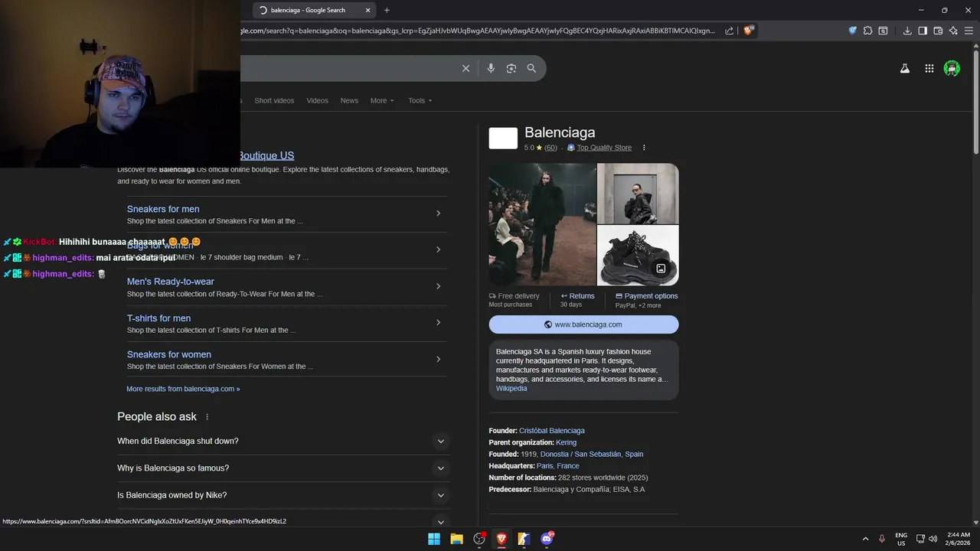Click the image gallery icon on sneaker photo
Image resolution: width=980 pixels, height=551 pixels.
661,269
